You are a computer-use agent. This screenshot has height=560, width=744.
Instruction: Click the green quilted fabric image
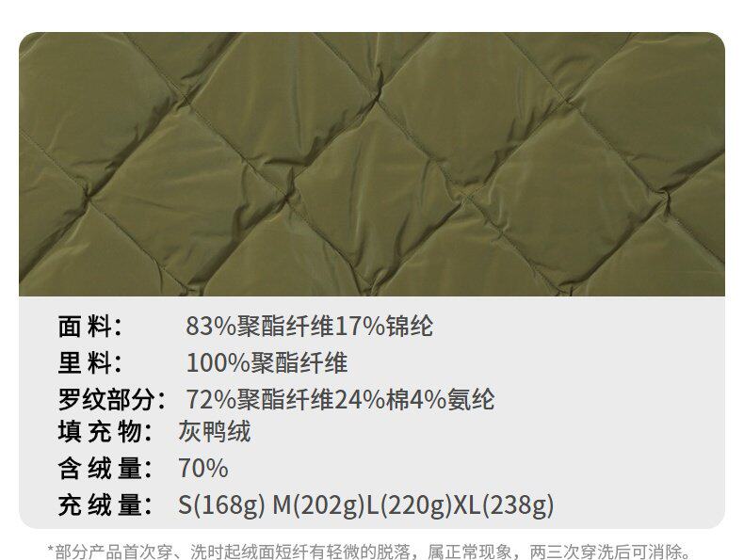point(372,164)
